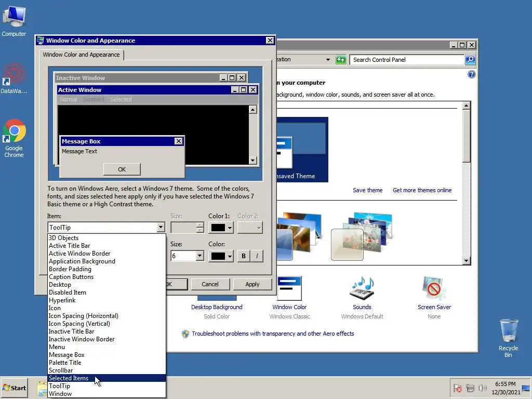Select the flowers theme thumbnail on the right
532x399 pixels.
click(362, 236)
